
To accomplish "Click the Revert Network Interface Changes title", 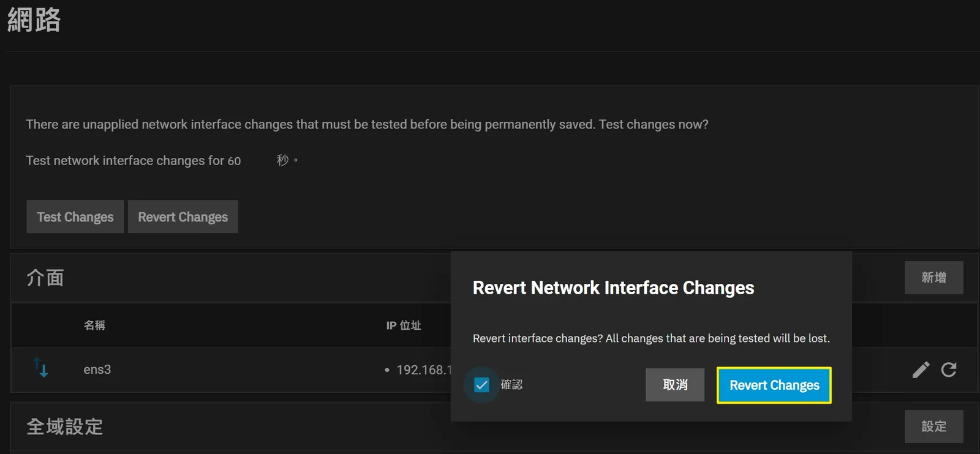I will (x=613, y=288).
